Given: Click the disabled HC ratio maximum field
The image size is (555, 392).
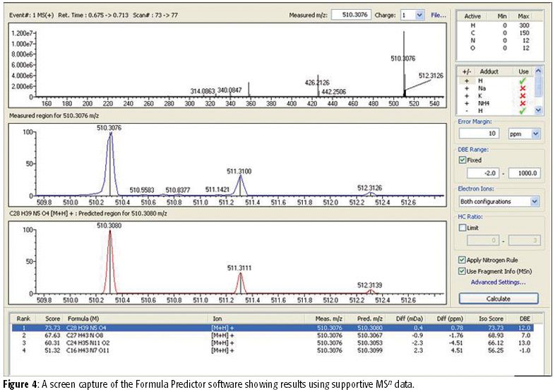Looking at the screenshot, I should 525,241.
